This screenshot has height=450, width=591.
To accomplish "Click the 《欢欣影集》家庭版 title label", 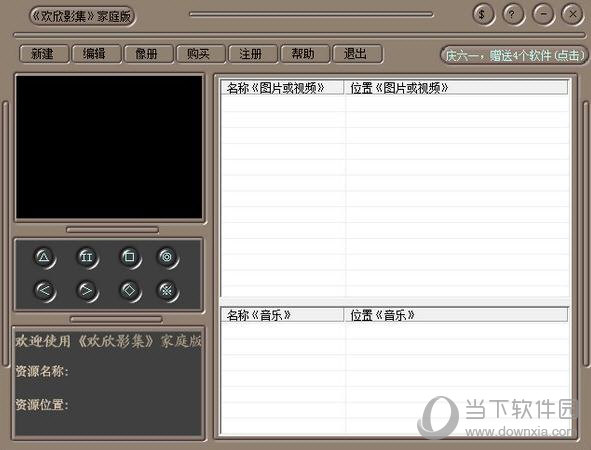I will [x=82, y=16].
